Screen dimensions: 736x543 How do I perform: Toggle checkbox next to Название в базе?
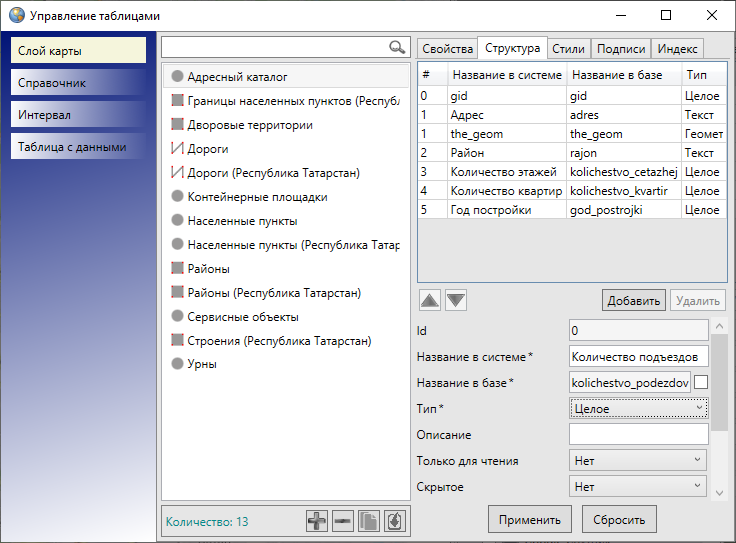pyautogui.click(x=701, y=382)
